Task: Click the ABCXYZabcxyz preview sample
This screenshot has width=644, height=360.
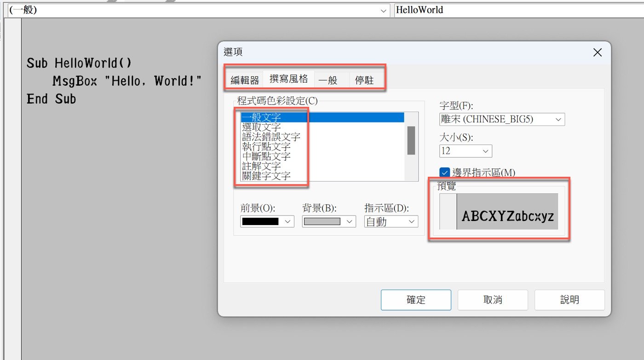Action: [x=508, y=216]
